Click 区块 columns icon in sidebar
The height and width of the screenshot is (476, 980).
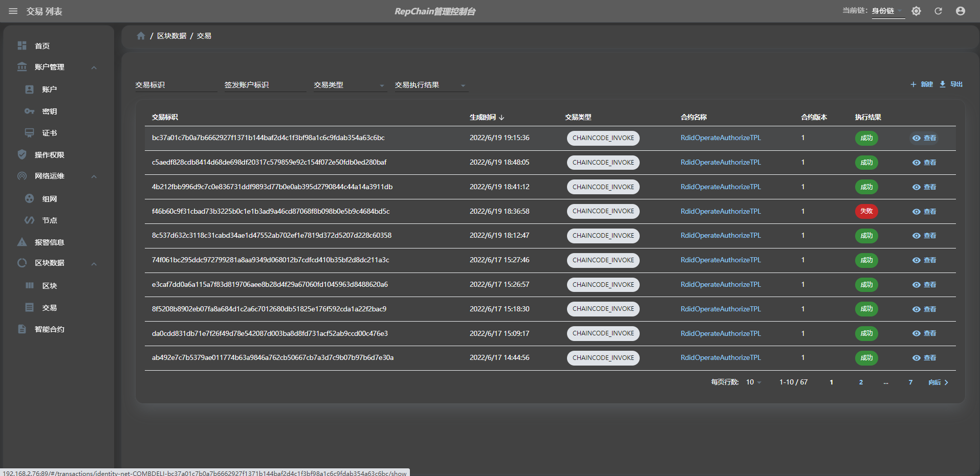coord(30,285)
